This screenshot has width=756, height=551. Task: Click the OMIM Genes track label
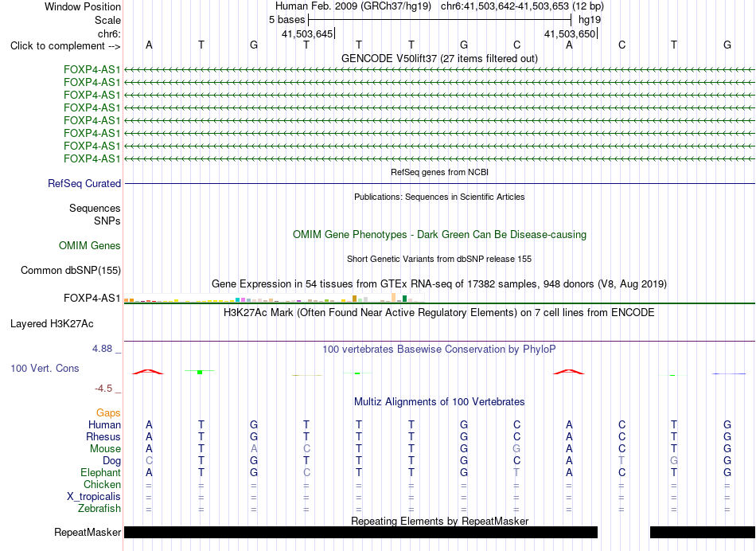pos(90,245)
